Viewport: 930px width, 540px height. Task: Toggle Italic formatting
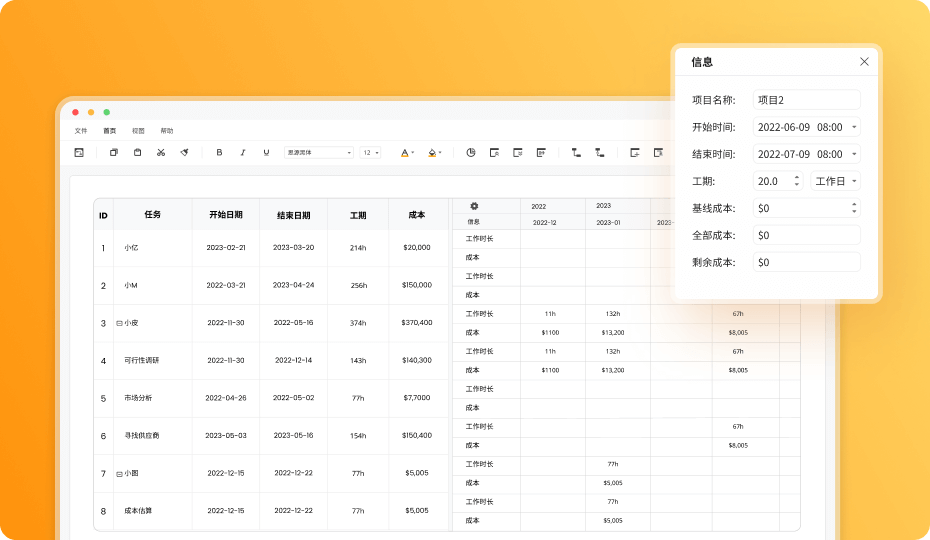[x=243, y=153]
